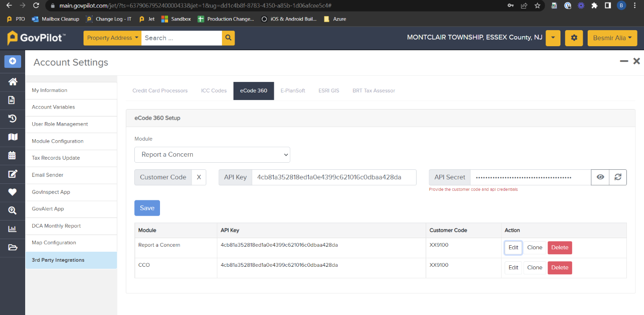Edit the CCO row
Viewport: 644px width, 315px height.
click(x=513, y=268)
